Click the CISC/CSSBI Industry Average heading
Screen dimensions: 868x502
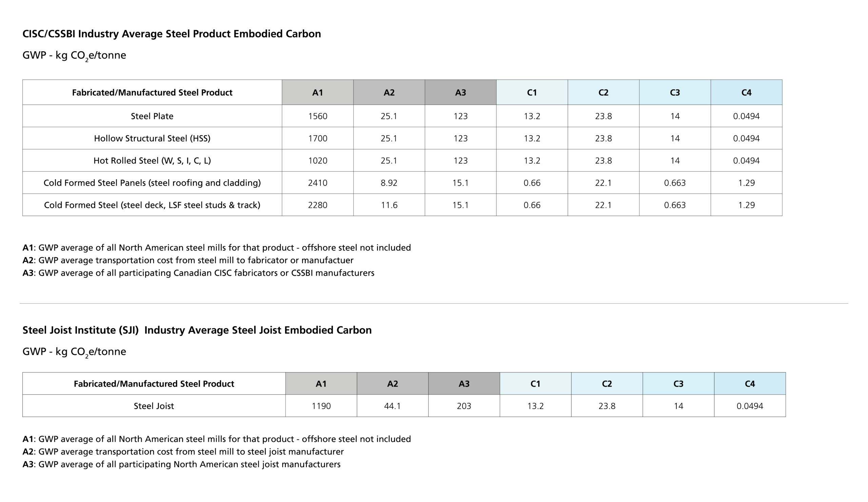point(172,34)
